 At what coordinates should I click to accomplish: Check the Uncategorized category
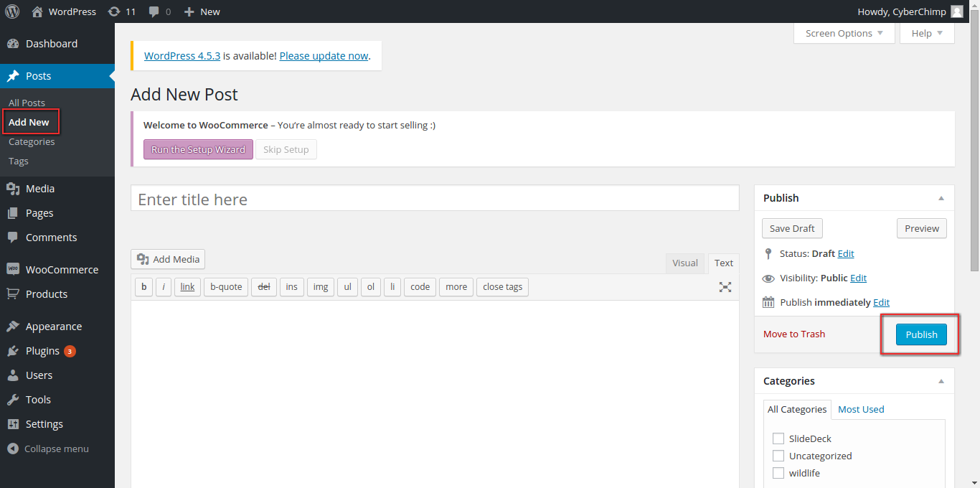click(x=778, y=456)
